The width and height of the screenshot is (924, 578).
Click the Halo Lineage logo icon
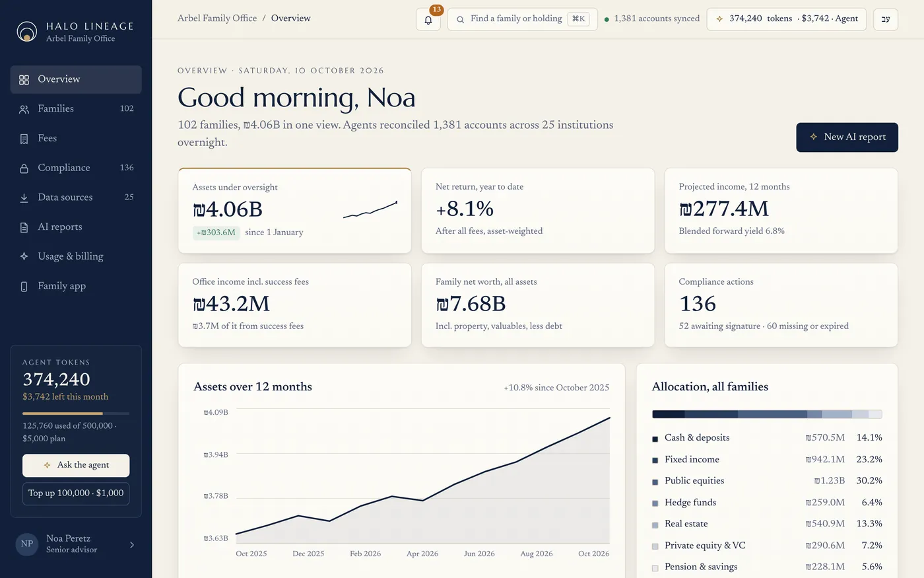tap(26, 31)
